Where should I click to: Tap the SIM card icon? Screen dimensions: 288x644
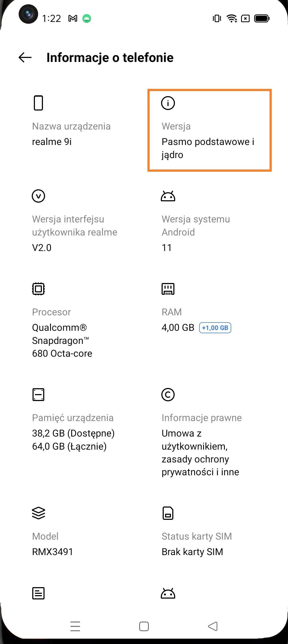tap(168, 513)
